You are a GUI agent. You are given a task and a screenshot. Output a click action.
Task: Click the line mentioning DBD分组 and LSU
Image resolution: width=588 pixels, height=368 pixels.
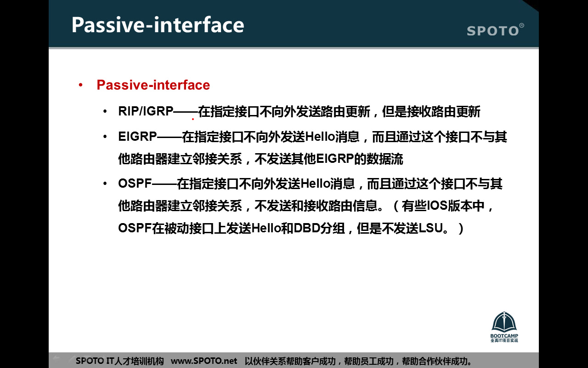point(291,228)
